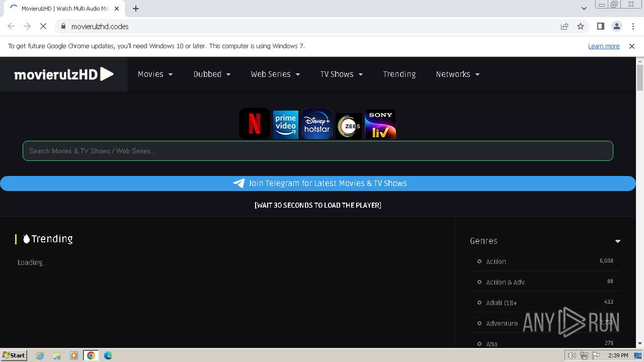This screenshot has width=644, height=362.
Task: Dismiss the Chrome update notice
Action: tap(632, 46)
